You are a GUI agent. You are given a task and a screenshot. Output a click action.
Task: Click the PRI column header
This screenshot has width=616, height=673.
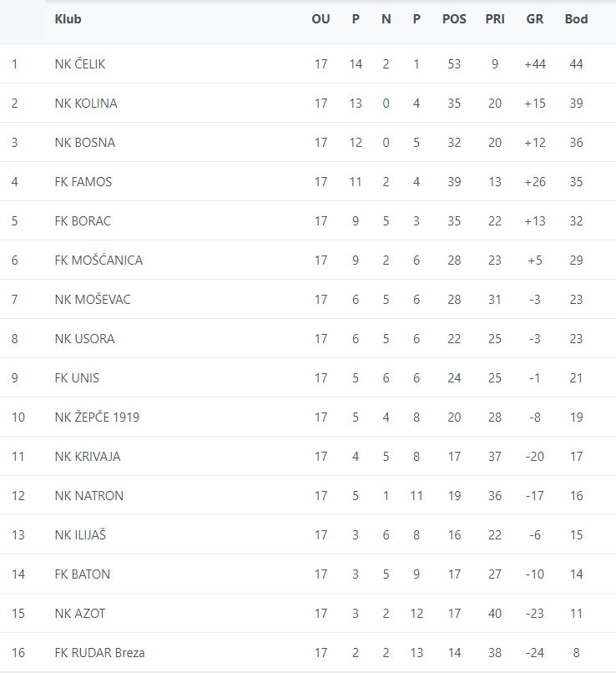tap(495, 19)
